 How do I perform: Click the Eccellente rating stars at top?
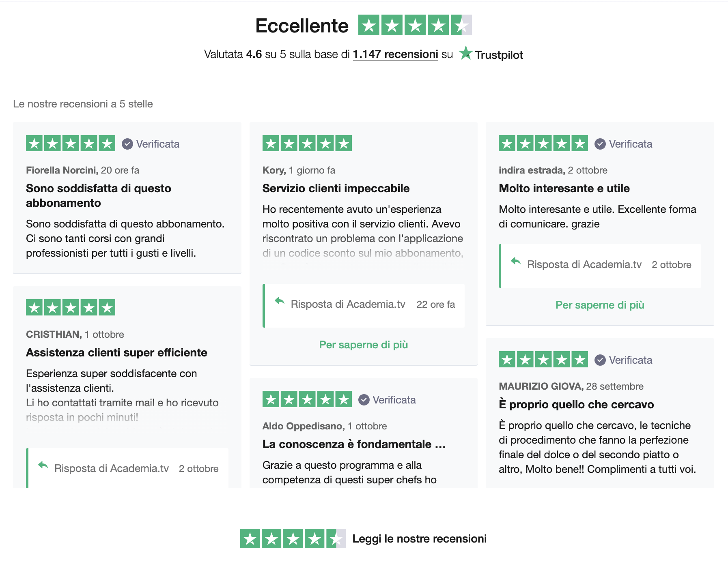(x=415, y=25)
